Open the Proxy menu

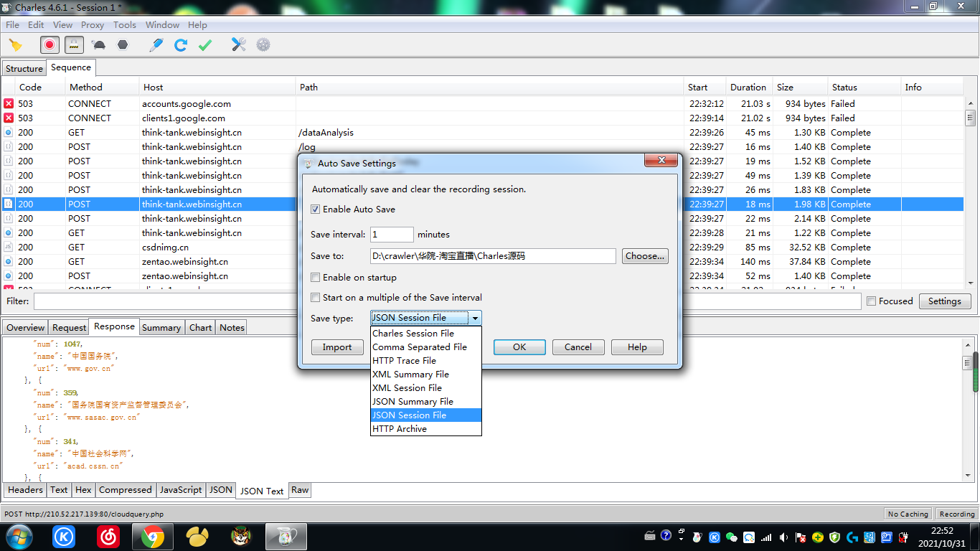pos(93,24)
